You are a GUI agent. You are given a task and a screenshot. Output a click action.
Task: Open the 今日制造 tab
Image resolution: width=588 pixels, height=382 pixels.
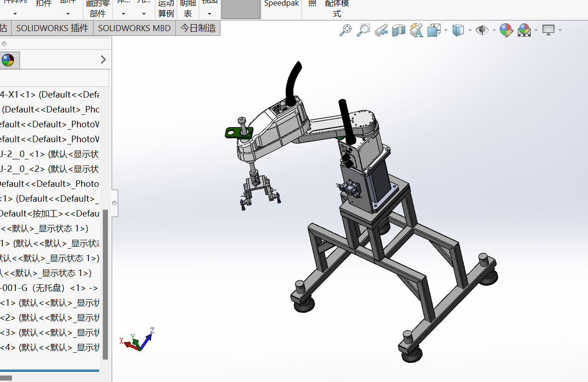point(198,28)
